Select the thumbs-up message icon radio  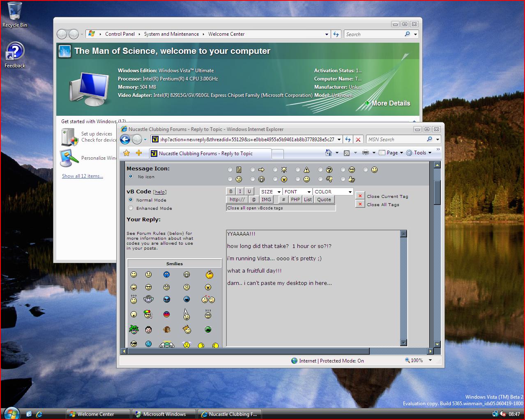pos(343,179)
